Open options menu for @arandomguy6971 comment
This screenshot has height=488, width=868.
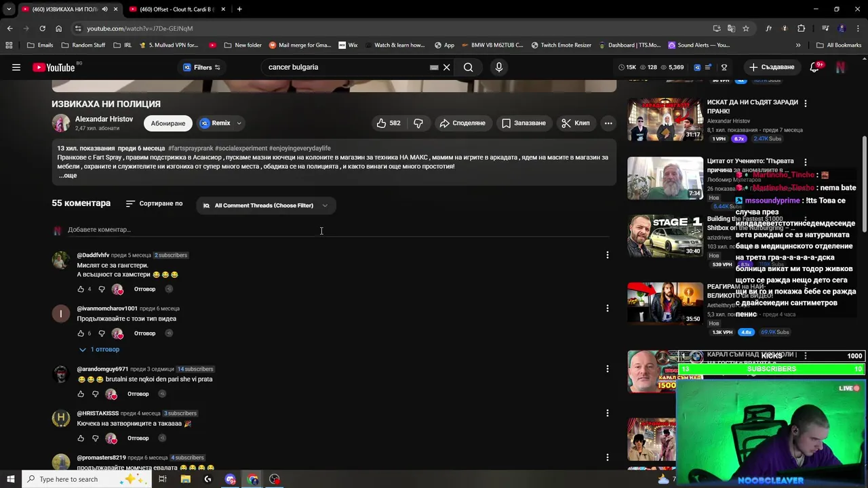(x=608, y=369)
